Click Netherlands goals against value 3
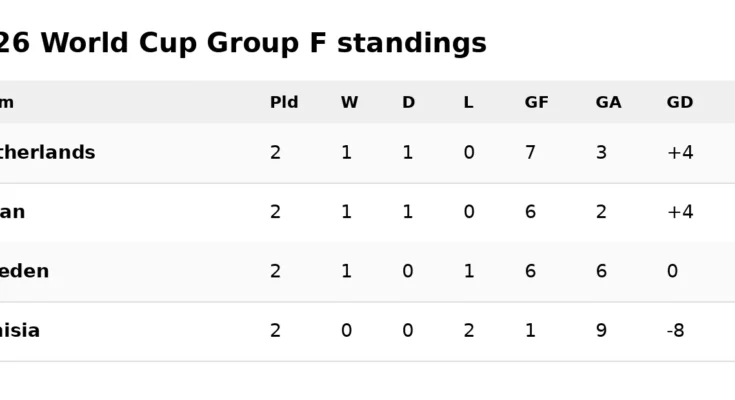 pyautogui.click(x=601, y=152)
